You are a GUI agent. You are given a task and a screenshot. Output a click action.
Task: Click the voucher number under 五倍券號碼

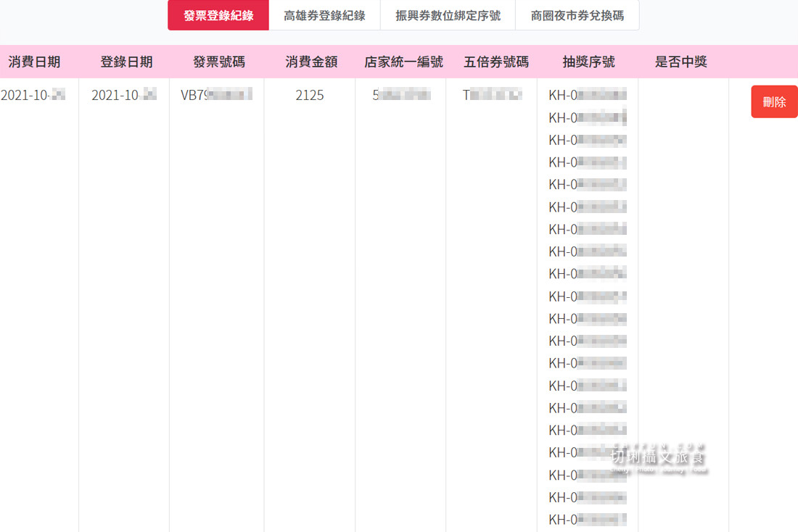[x=492, y=95]
